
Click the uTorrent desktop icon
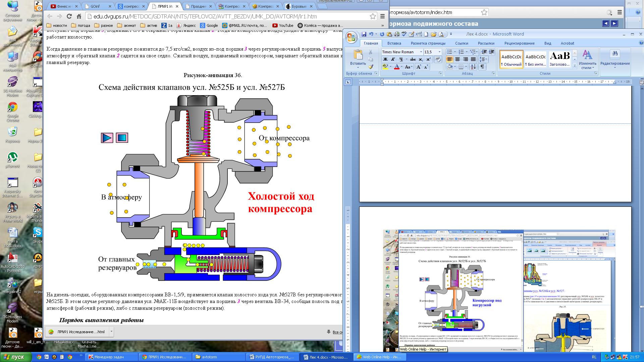(12, 160)
